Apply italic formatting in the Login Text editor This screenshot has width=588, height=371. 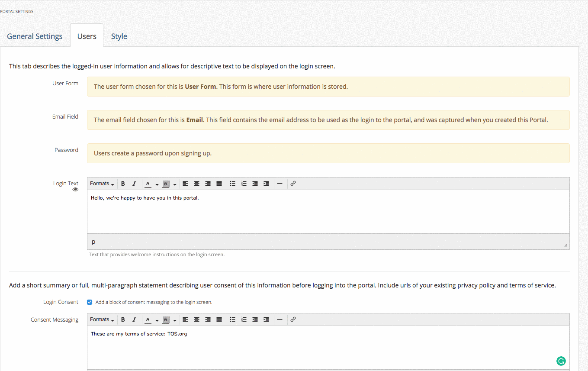tap(134, 183)
